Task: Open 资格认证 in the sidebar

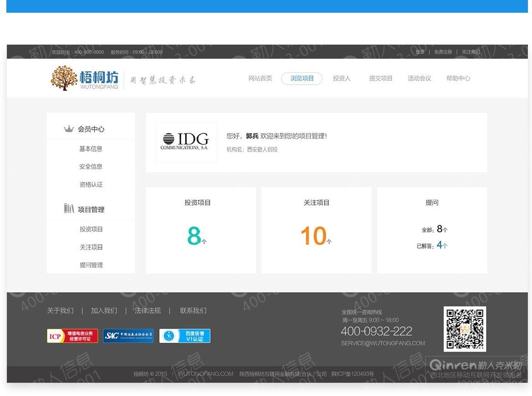Action: tap(90, 184)
